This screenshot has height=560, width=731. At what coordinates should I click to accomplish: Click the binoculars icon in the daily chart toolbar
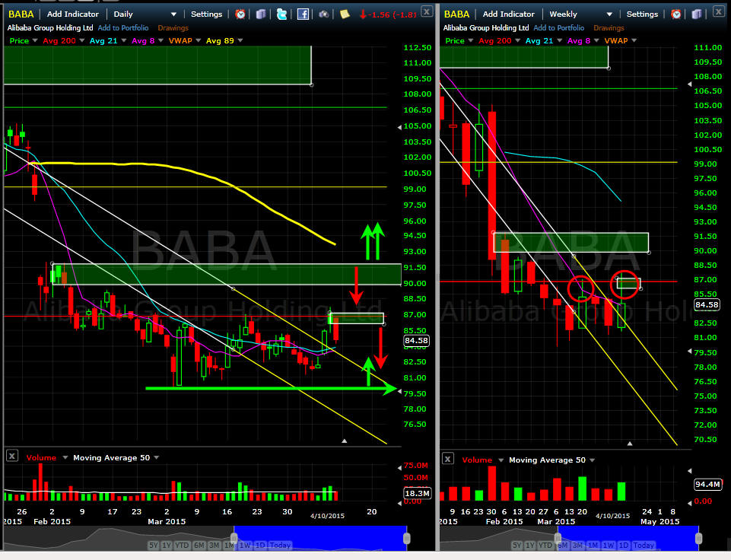tap(324, 14)
